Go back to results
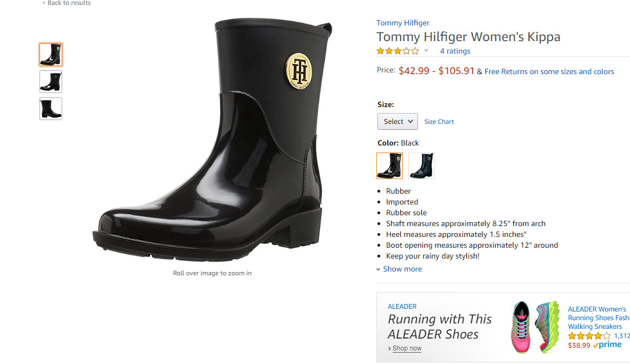 pos(67,3)
